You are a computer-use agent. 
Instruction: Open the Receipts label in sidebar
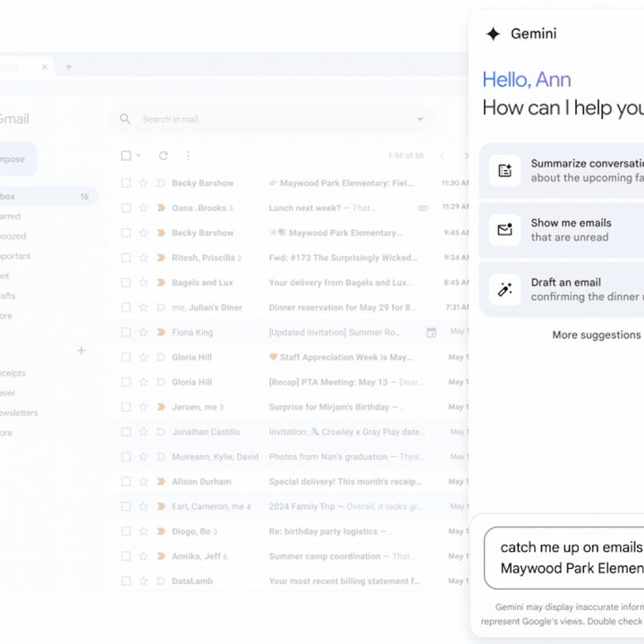pos(13,373)
